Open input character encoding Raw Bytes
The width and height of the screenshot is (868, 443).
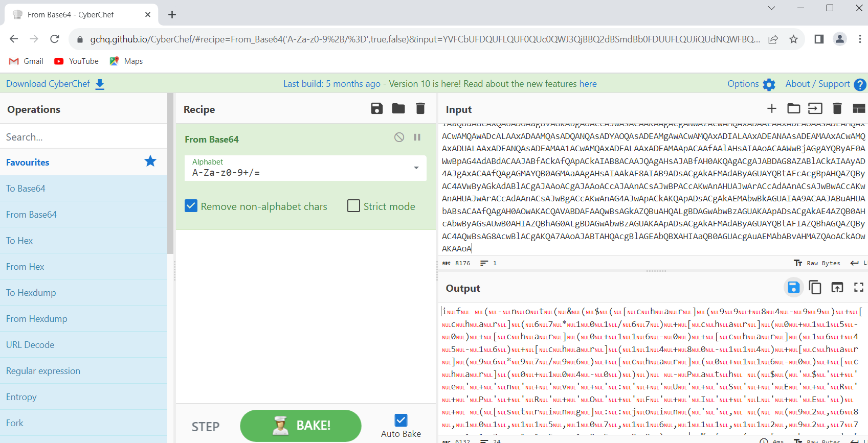tap(817, 263)
